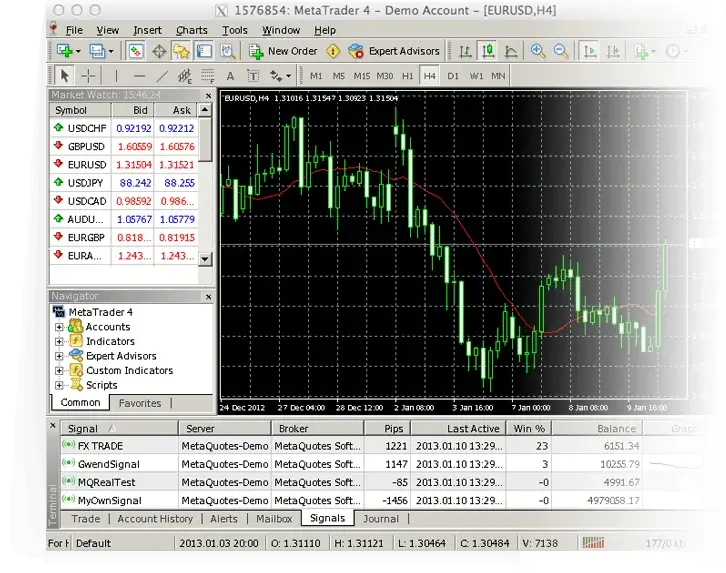The width and height of the screenshot is (726, 573).
Task: Open the Market Watch window icon
Action: click(x=136, y=51)
